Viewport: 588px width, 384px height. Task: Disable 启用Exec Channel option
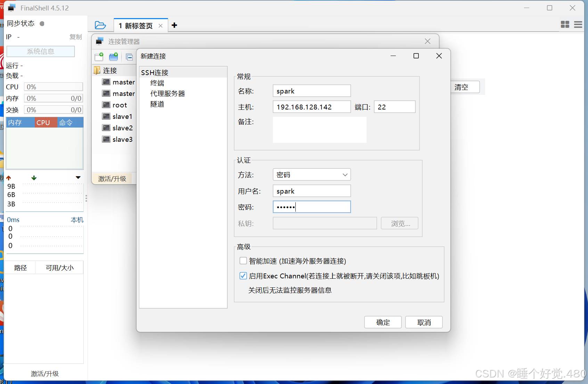243,276
